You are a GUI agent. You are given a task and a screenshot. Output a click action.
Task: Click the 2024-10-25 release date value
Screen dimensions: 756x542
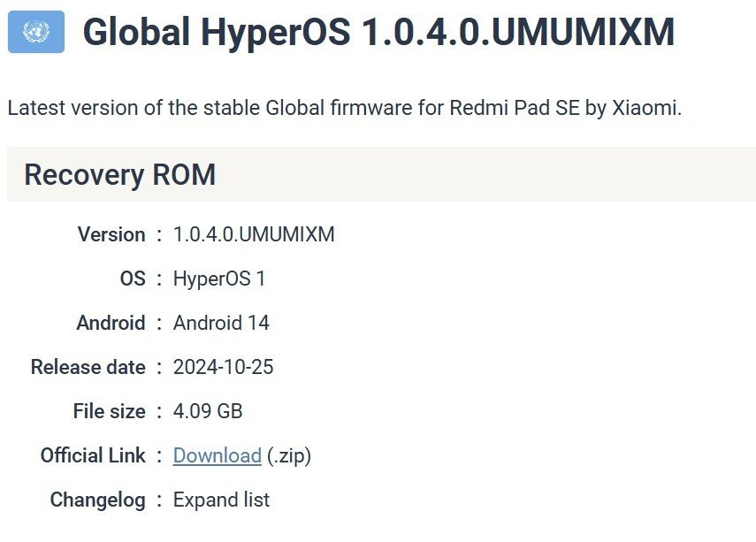pos(223,367)
